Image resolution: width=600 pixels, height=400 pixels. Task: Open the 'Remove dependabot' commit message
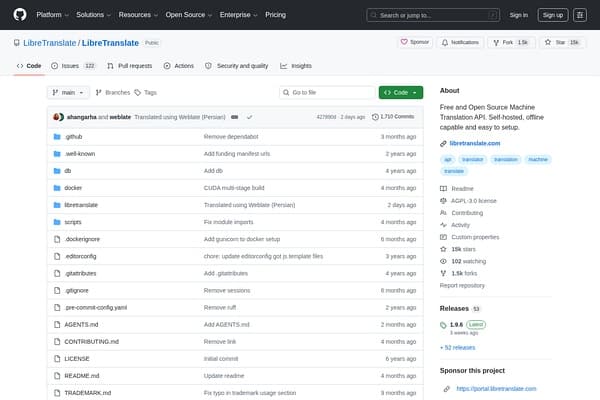231,137
